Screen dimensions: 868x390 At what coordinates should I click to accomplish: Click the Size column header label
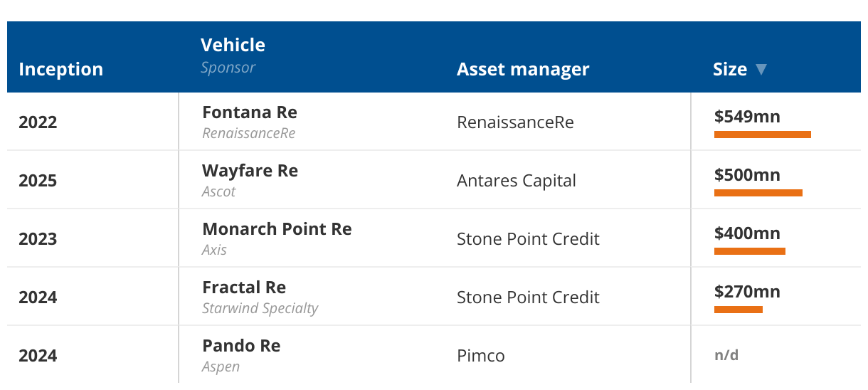730,69
